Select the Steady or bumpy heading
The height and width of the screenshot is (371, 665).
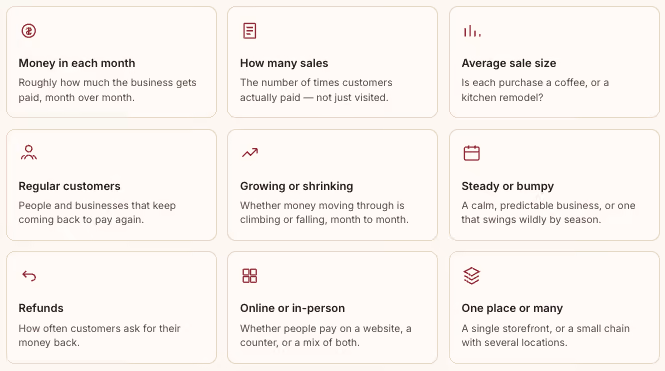tap(508, 186)
